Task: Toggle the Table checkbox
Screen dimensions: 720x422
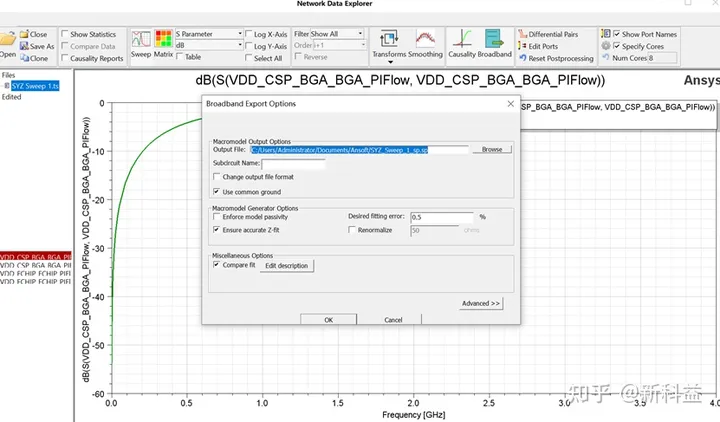Action: [x=180, y=56]
